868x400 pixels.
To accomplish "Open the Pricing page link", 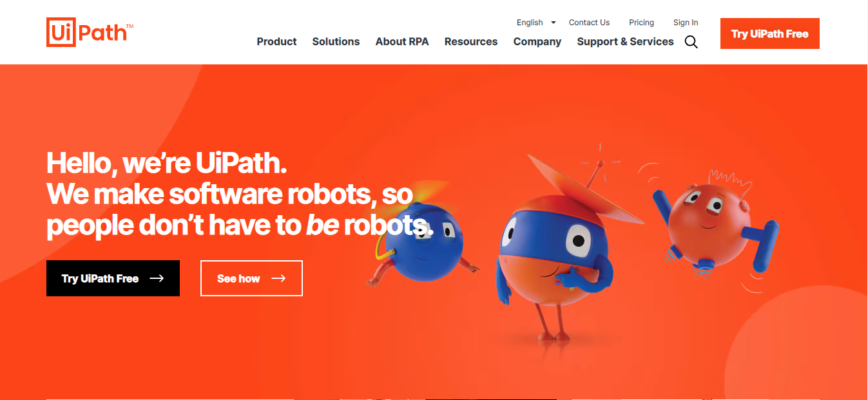I will pyautogui.click(x=641, y=23).
